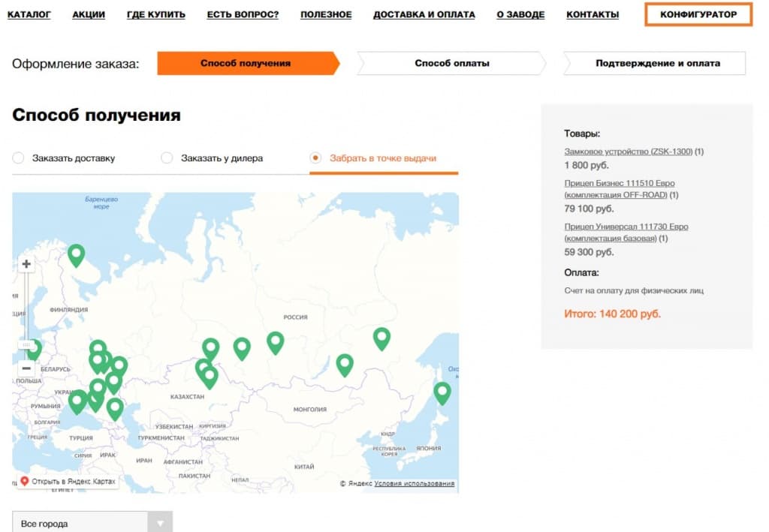Select the Заказать доставку option

17,158
